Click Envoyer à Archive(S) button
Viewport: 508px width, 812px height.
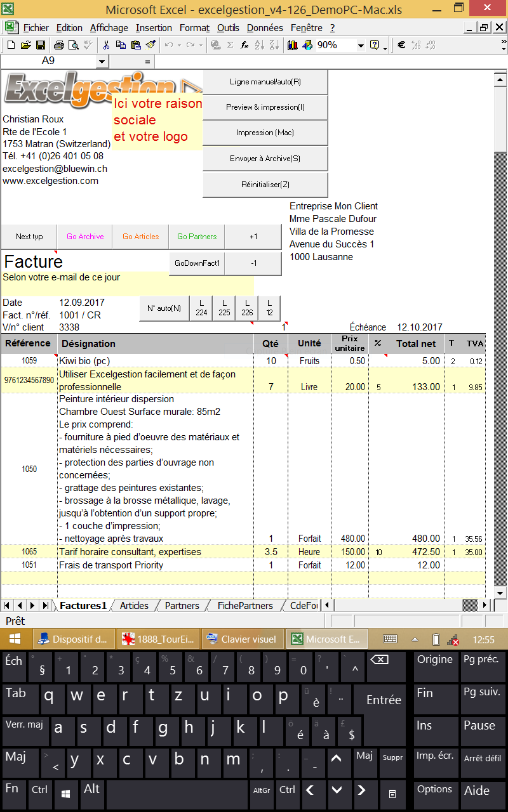pos(265,159)
